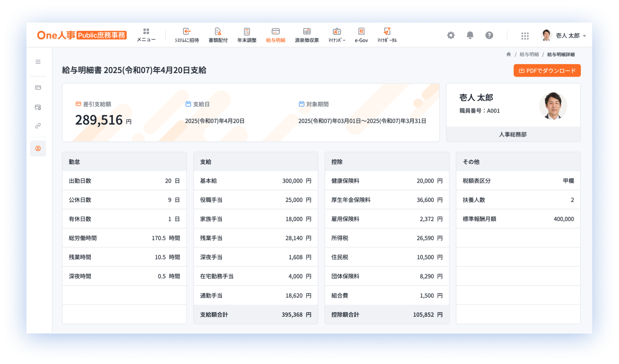619x364 pixels.
Task: Click the 職員番号：A001 text
Action: (479, 111)
